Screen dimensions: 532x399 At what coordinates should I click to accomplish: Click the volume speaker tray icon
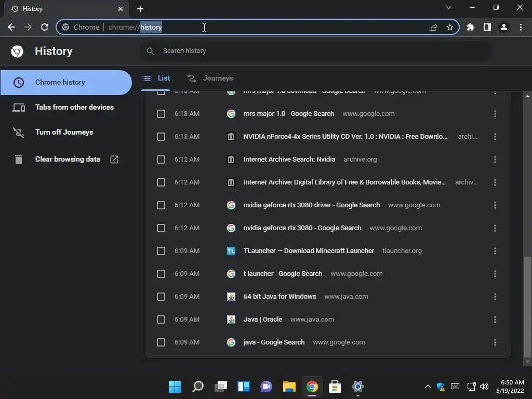coord(484,387)
